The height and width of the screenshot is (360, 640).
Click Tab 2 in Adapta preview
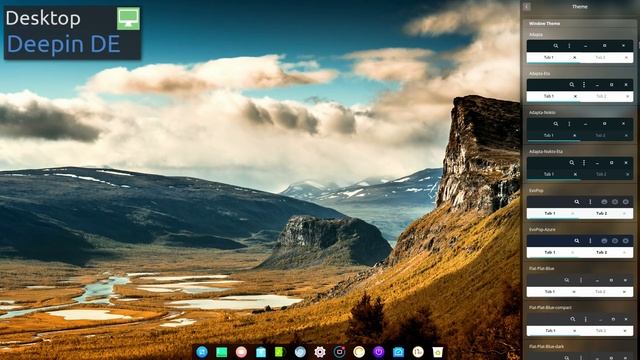pyautogui.click(x=600, y=58)
